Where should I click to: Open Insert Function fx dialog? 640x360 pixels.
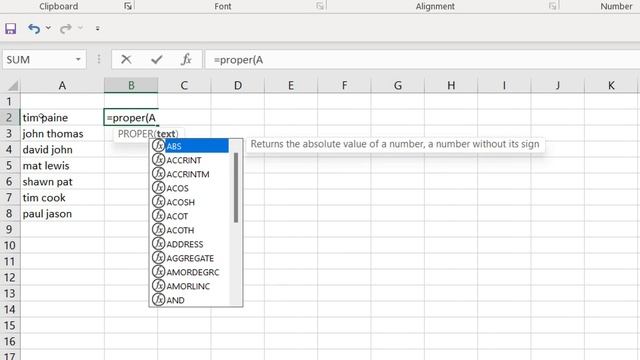(x=186, y=60)
